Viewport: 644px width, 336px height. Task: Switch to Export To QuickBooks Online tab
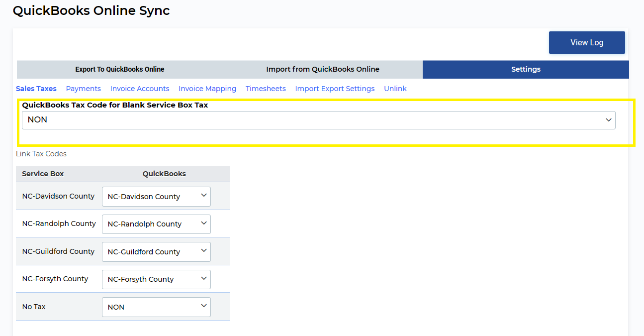pyautogui.click(x=120, y=69)
